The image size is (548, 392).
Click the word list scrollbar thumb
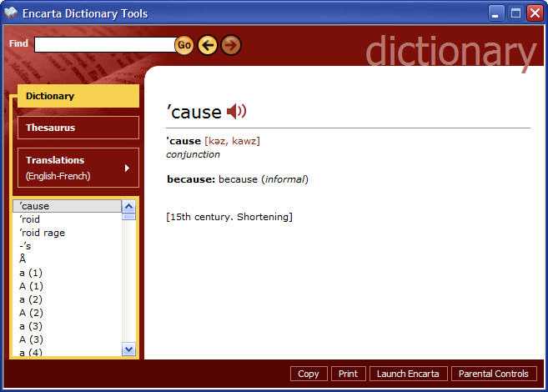coord(128,217)
